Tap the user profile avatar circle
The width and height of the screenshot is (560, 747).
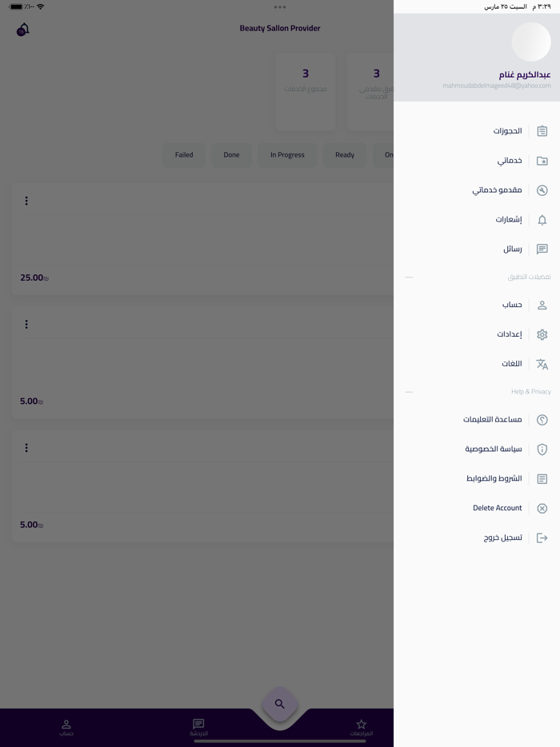pyautogui.click(x=531, y=42)
